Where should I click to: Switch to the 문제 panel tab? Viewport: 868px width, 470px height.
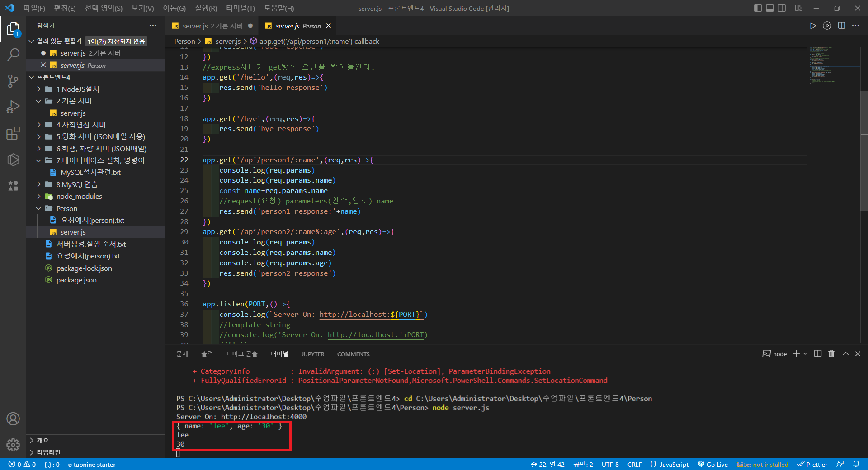tap(182, 354)
